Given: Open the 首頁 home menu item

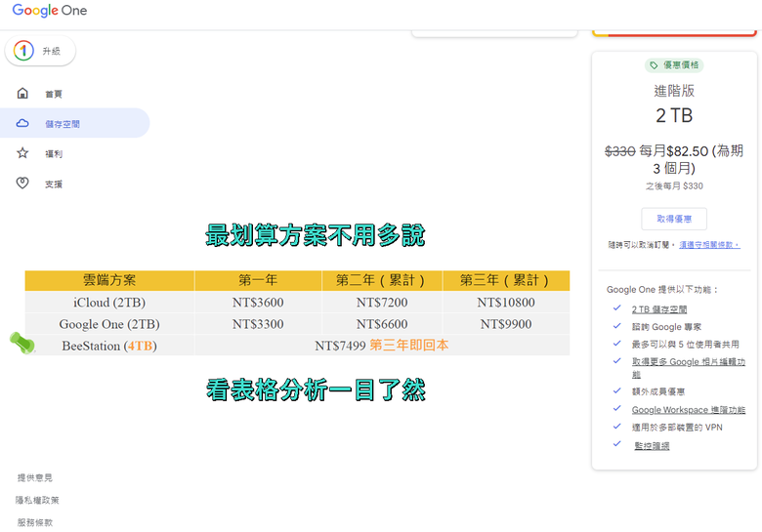Looking at the screenshot, I should [x=54, y=94].
